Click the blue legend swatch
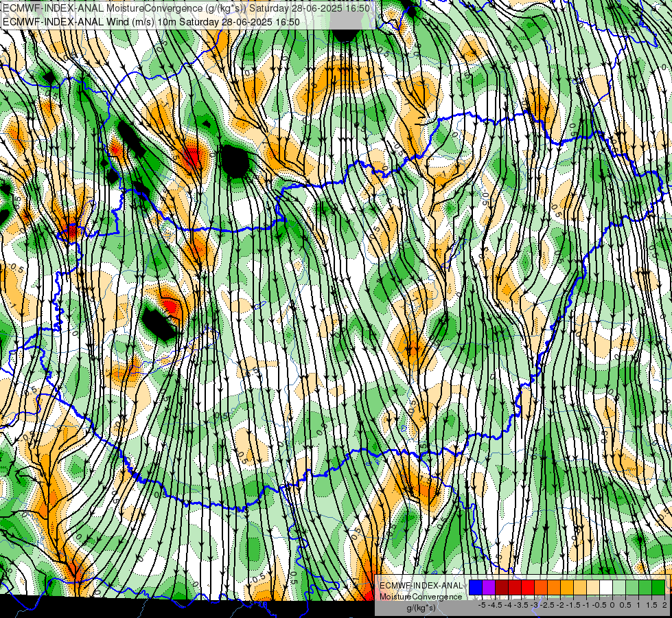 [x=476, y=588]
